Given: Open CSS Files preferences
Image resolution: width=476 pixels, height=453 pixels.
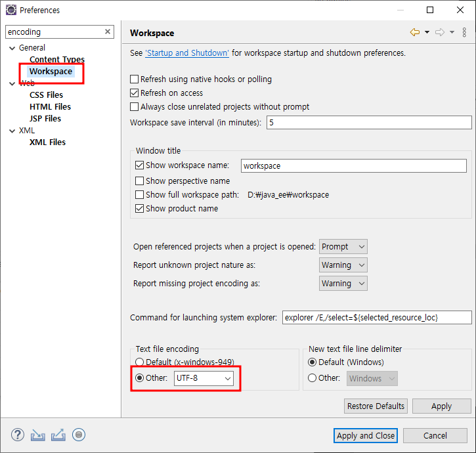Looking at the screenshot, I should tap(46, 95).
